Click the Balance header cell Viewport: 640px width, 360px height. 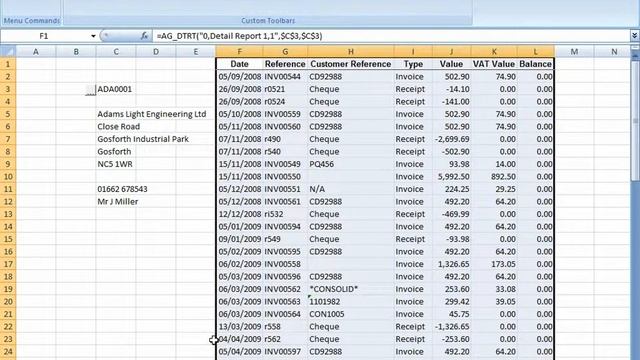536,64
